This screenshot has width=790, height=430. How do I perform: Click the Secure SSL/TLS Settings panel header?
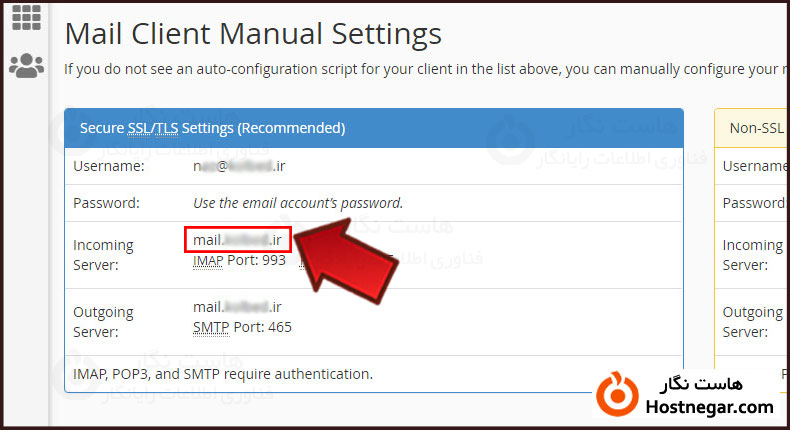coord(373,128)
